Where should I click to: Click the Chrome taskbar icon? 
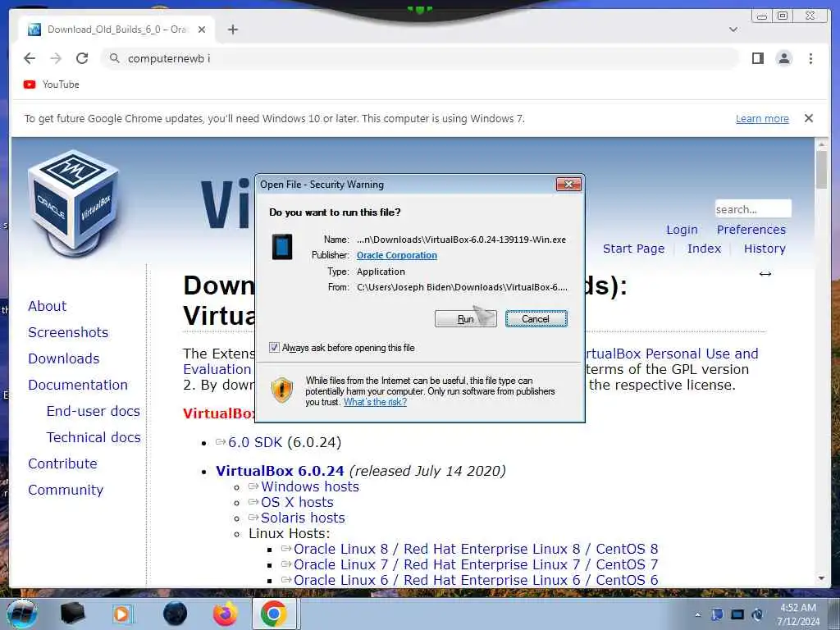click(274, 614)
